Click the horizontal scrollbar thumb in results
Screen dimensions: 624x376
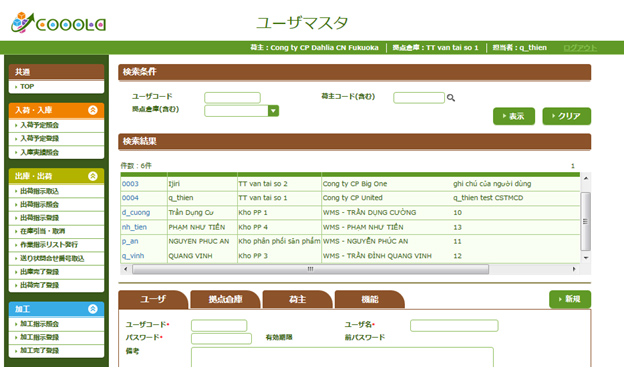(x=310, y=269)
